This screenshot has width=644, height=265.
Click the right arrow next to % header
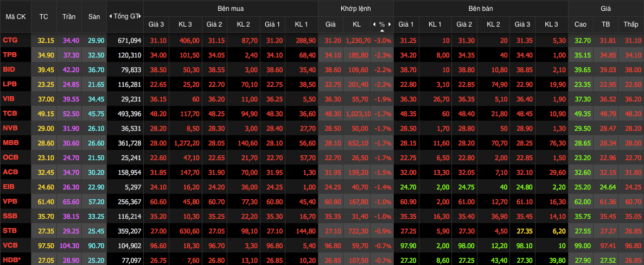click(x=389, y=24)
